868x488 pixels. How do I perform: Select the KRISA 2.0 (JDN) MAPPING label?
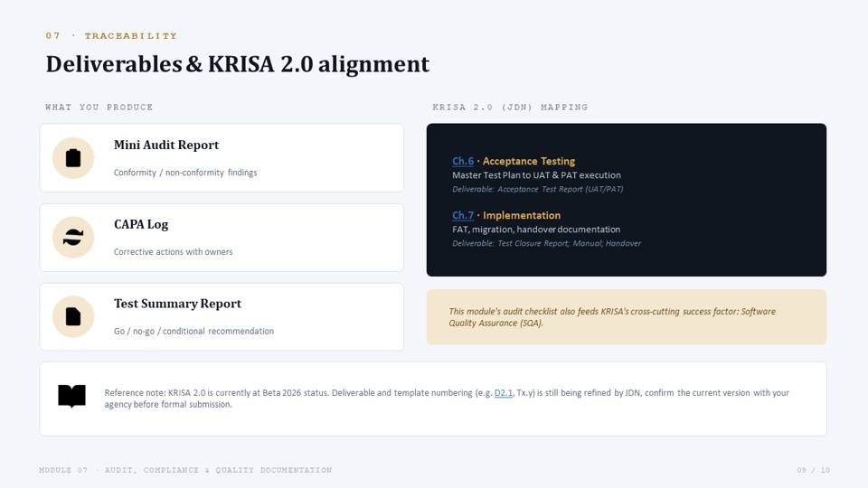coord(510,108)
